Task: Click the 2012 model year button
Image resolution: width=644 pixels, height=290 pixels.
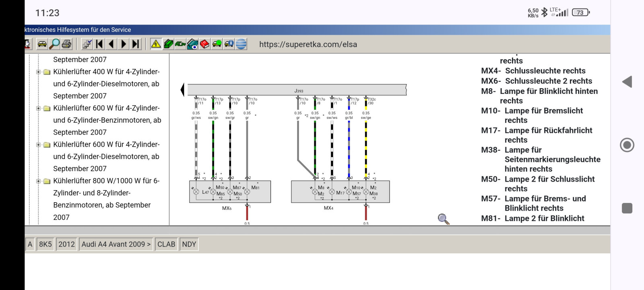Action: [x=67, y=244]
